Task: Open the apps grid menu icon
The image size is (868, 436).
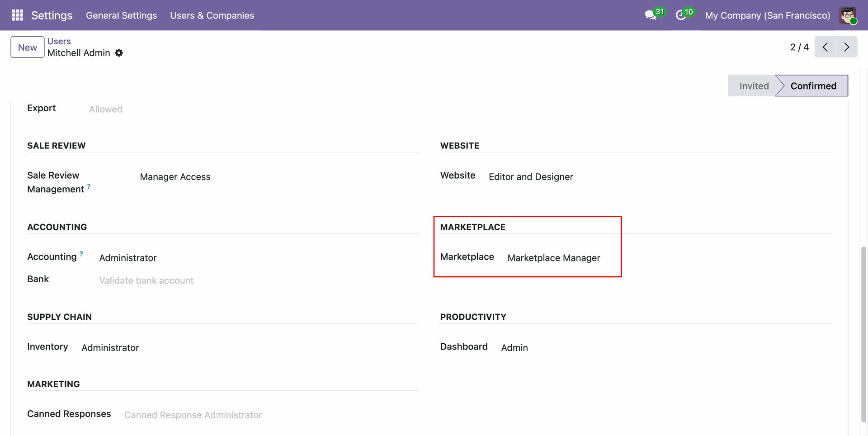Action: [x=17, y=15]
